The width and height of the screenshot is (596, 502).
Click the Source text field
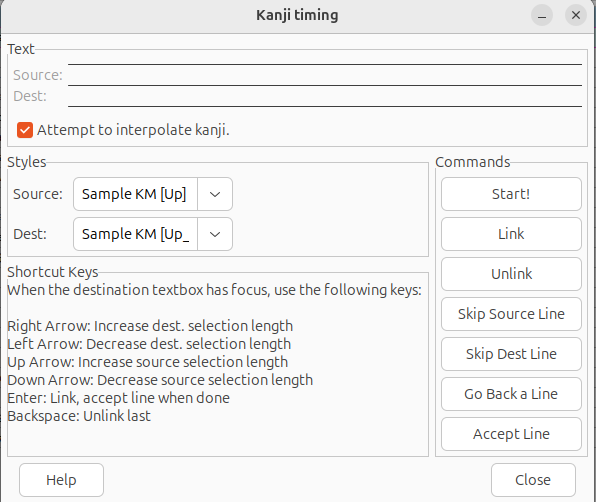pos(325,75)
